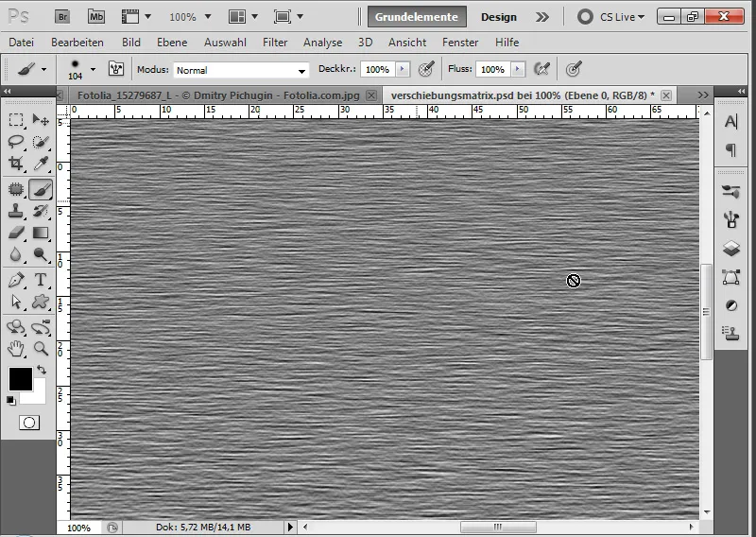Select the Blur tool
The width and height of the screenshot is (756, 537).
[16, 254]
